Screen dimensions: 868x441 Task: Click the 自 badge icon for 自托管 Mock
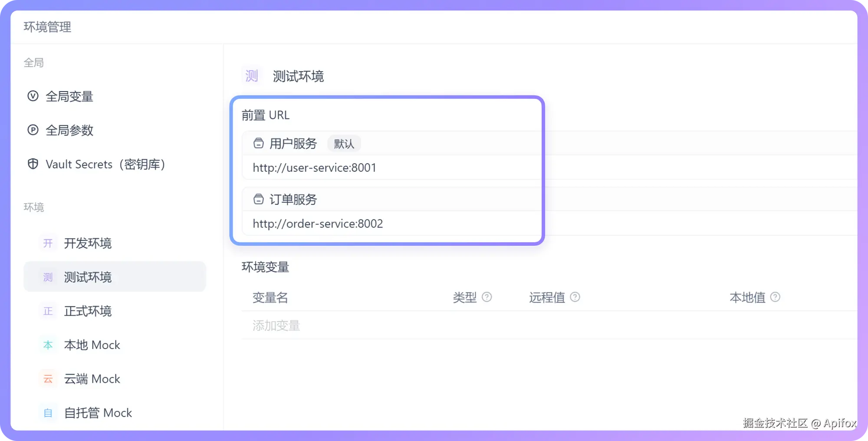point(48,413)
